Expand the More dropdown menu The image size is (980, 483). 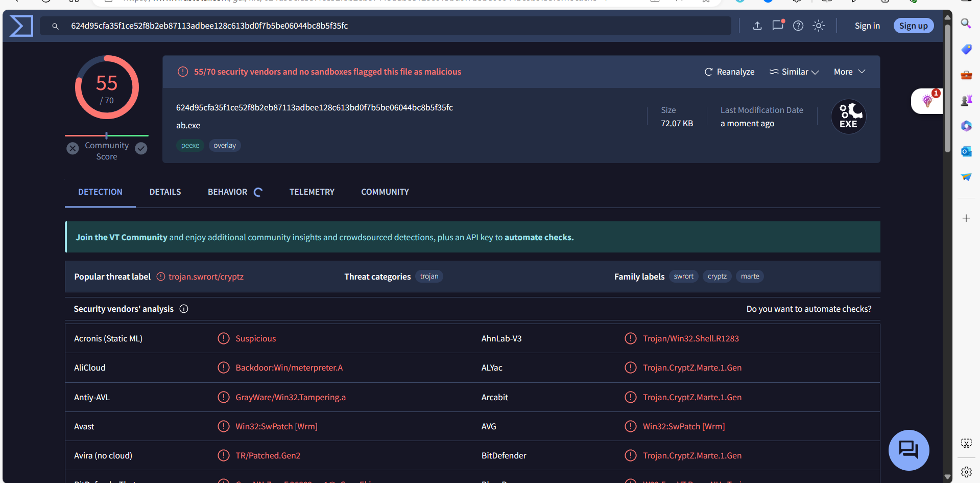[849, 72]
